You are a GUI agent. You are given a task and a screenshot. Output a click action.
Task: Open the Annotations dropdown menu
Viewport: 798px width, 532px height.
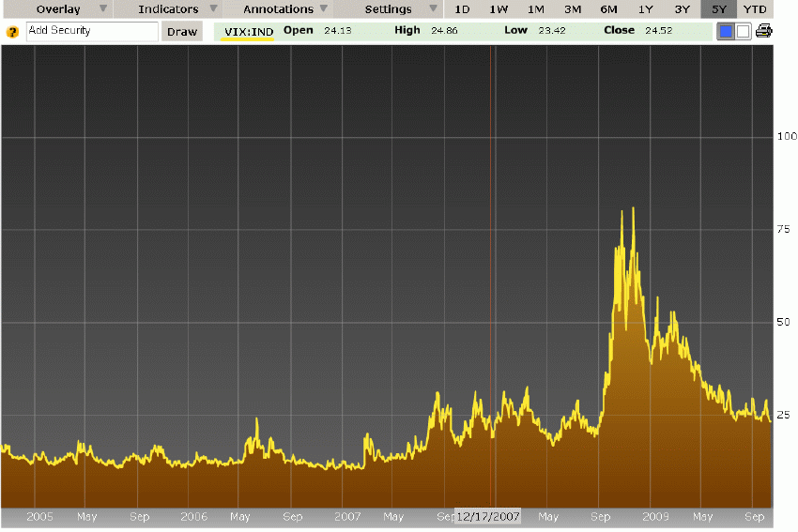point(278,9)
